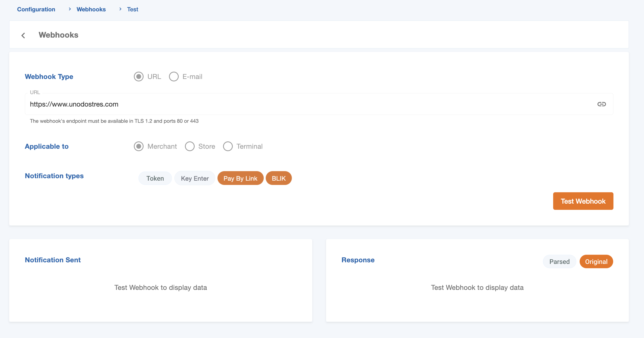Click chevron separator before Test breadcrumb
Screen dimensions: 644x338
tap(120, 9)
